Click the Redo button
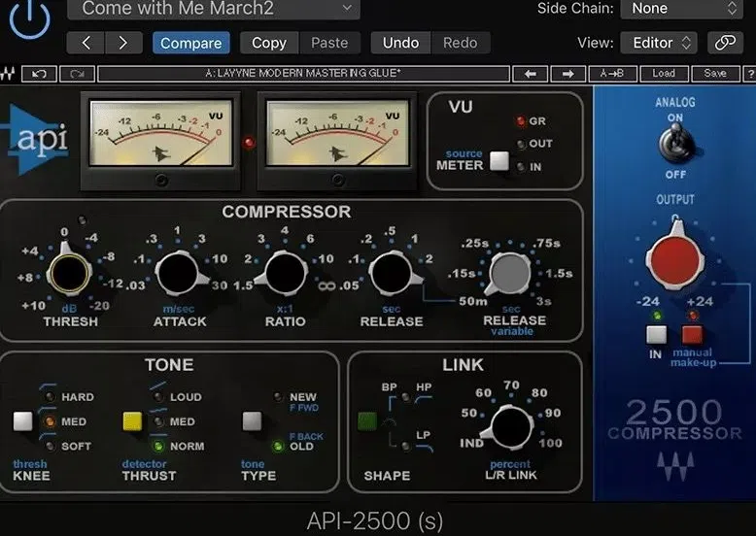The image size is (756, 536). [461, 43]
